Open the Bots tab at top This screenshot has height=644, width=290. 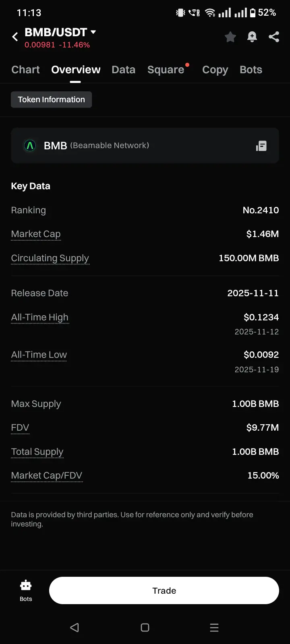click(251, 70)
